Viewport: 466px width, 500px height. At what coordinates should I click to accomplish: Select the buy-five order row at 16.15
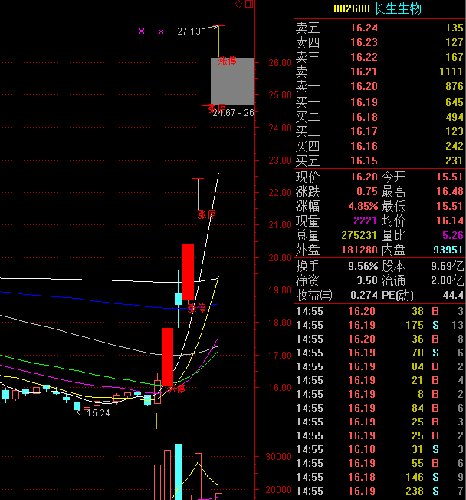[x=380, y=161]
